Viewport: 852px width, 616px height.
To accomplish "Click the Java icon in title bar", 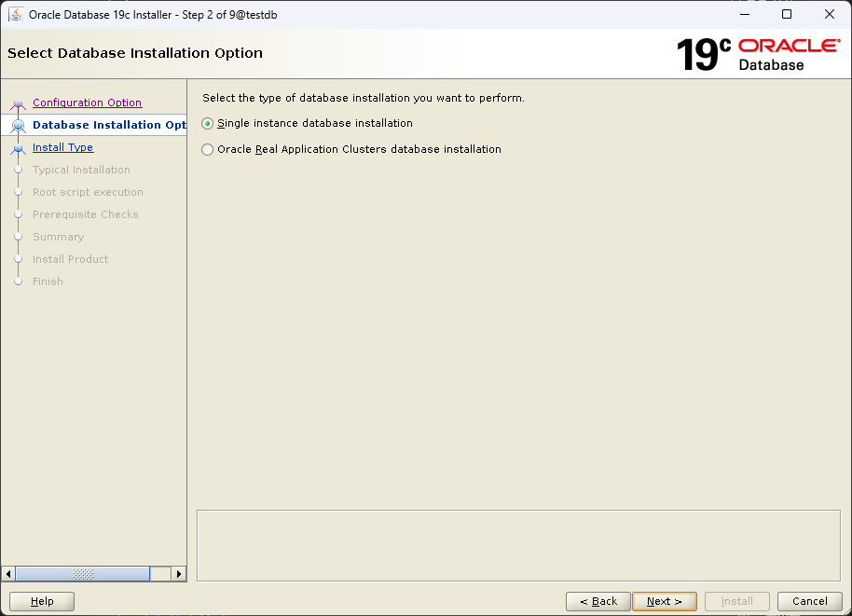I will coord(16,15).
